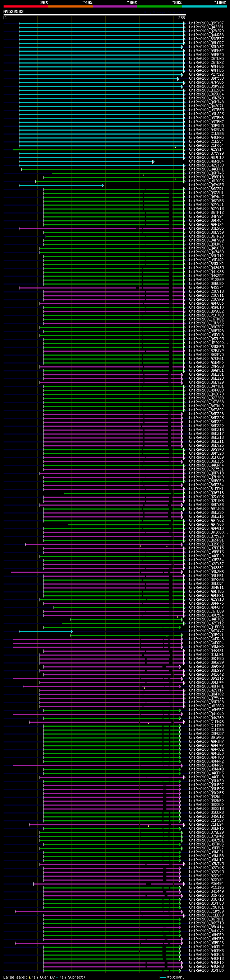Click label UniRef100_Q3B9U5
Image resolution: width=230 pixels, height=980 pixels.
coord(206,126)
